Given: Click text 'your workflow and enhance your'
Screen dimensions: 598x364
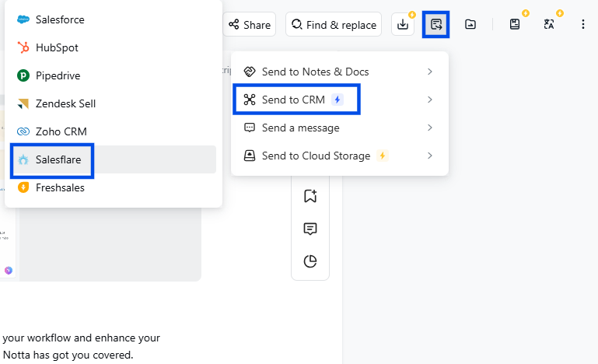Looking at the screenshot, I should click(81, 338).
